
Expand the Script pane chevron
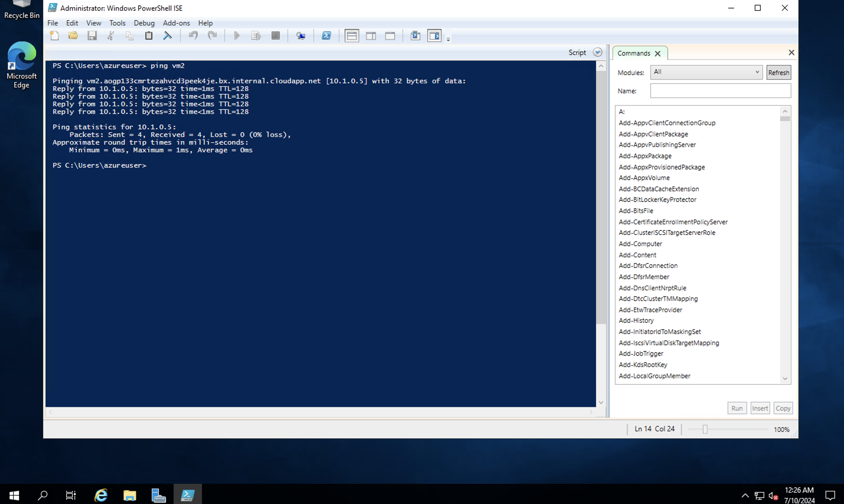597,52
